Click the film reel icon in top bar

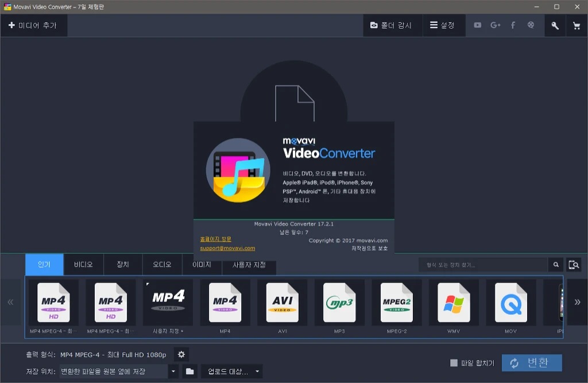[x=531, y=25]
